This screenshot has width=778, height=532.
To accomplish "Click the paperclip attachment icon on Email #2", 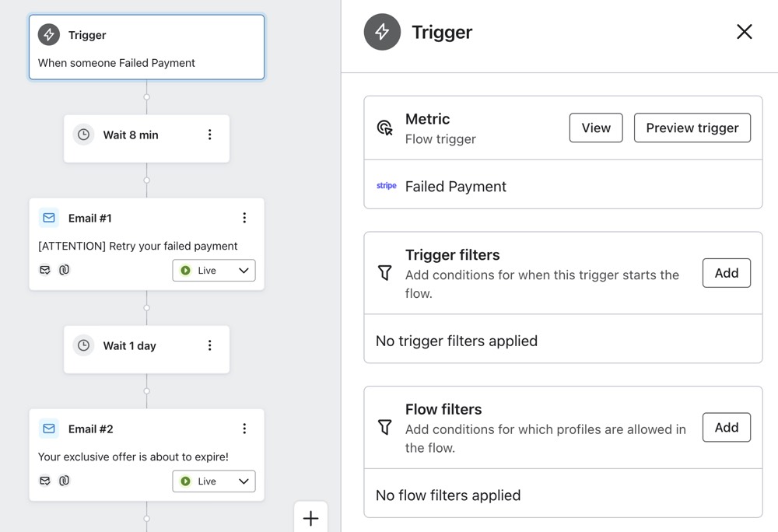I will point(64,481).
